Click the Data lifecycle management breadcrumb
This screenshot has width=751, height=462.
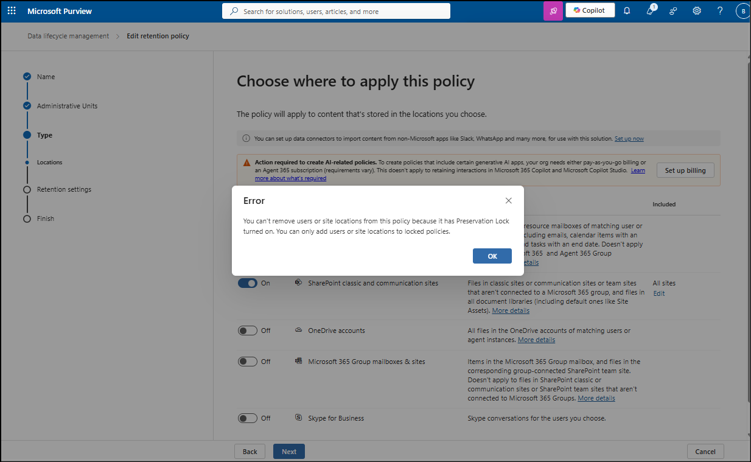tap(68, 36)
